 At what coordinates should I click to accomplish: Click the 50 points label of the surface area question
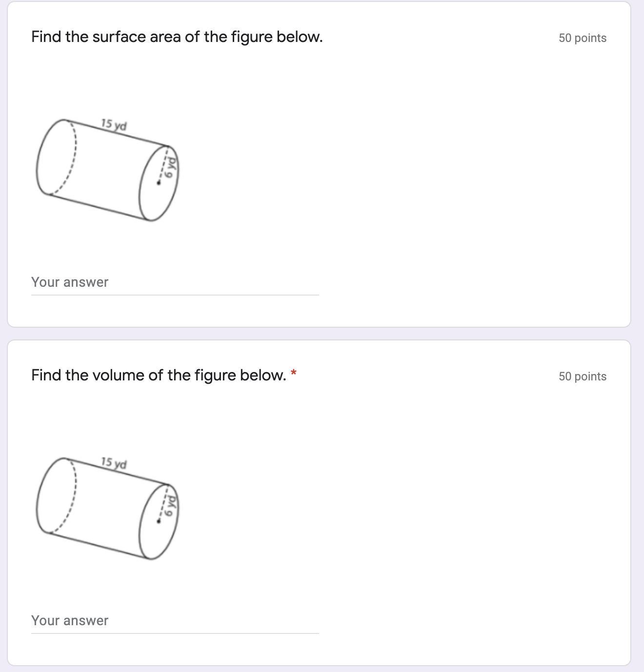point(582,38)
